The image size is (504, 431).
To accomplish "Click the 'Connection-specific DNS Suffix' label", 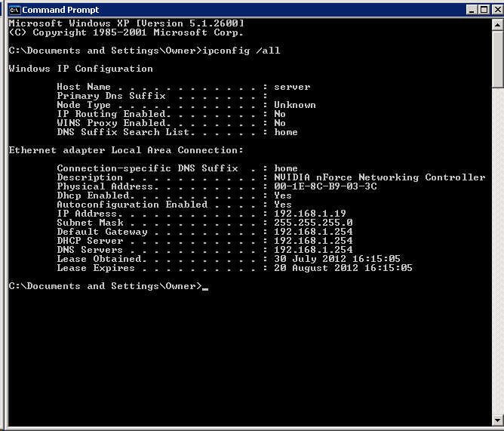I will click(148, 168).
